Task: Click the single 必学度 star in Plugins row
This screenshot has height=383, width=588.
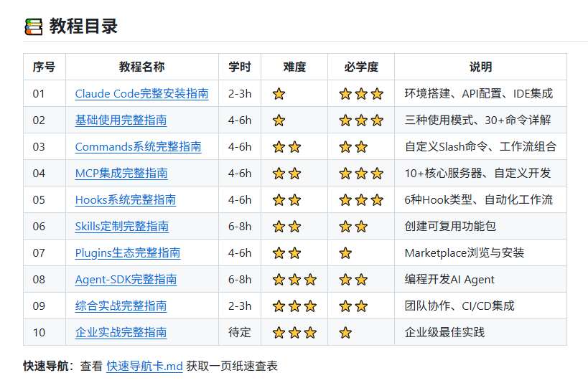Action: pyautogui.click(x=345, y=253)
